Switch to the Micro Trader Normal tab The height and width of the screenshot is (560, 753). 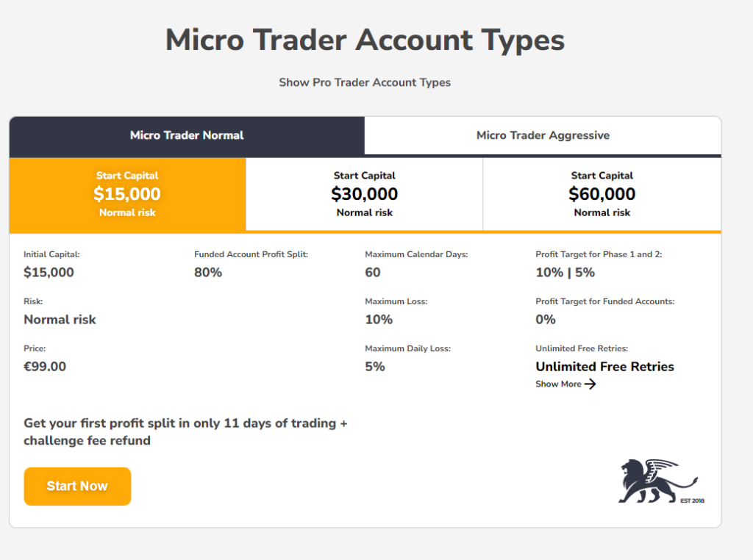click(x=186, y=135)
